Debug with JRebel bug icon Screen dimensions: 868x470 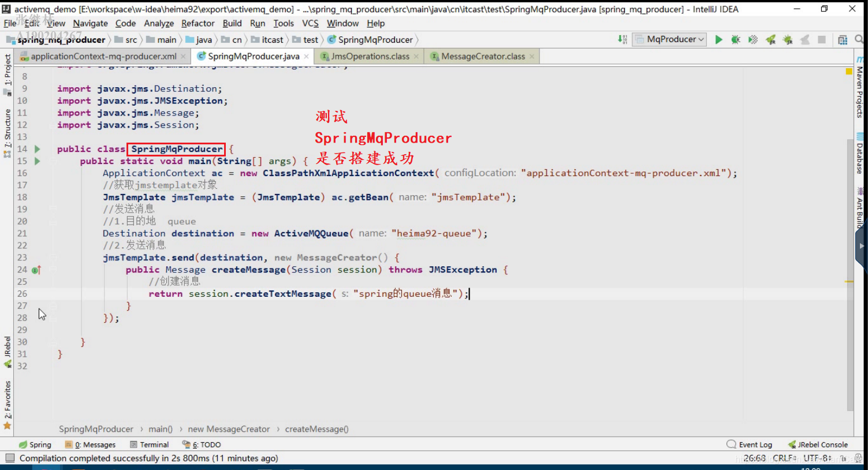point(788,39)
